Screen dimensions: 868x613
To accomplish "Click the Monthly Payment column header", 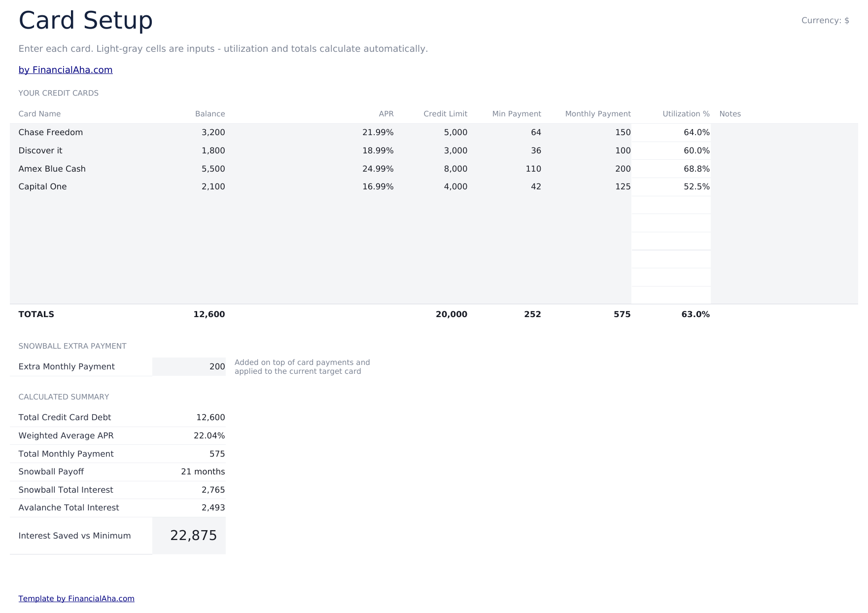I will (598, 114).
